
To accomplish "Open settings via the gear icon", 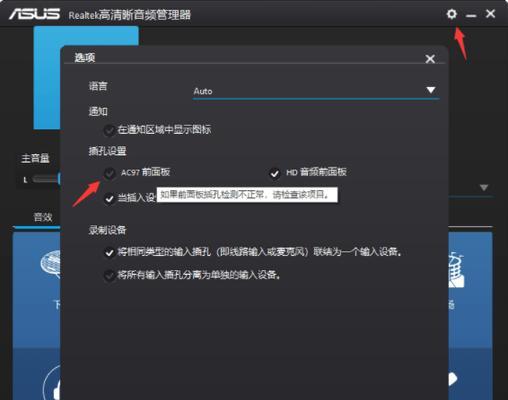I will (451, 14).
